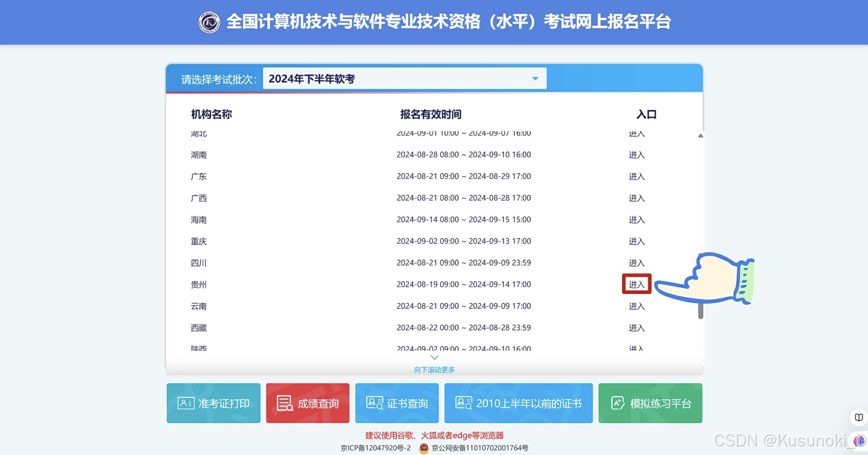Enter the 贵州 registration portal
Viewport: 868px width, 455px height.
click(x=637, y=285)
